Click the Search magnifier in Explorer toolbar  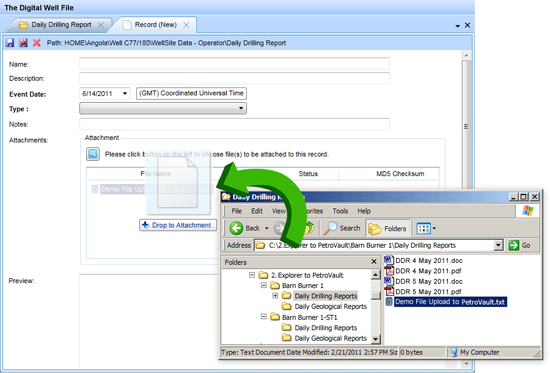(330, 228)
